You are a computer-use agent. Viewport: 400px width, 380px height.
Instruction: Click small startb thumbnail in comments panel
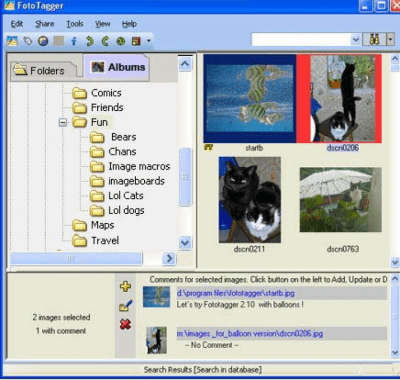click(x=156, y=297)
